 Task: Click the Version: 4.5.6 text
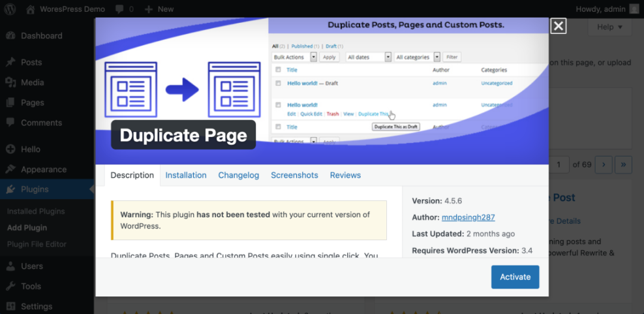click(437, 201)
